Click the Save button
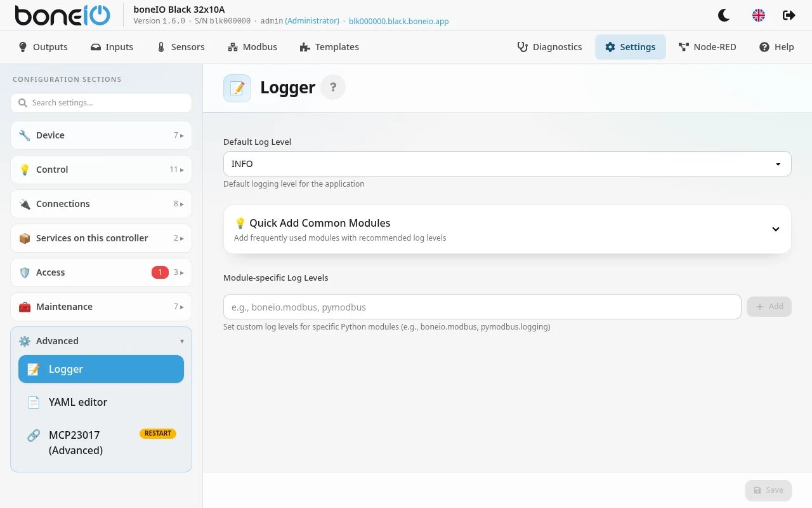 tap(768, 490)
